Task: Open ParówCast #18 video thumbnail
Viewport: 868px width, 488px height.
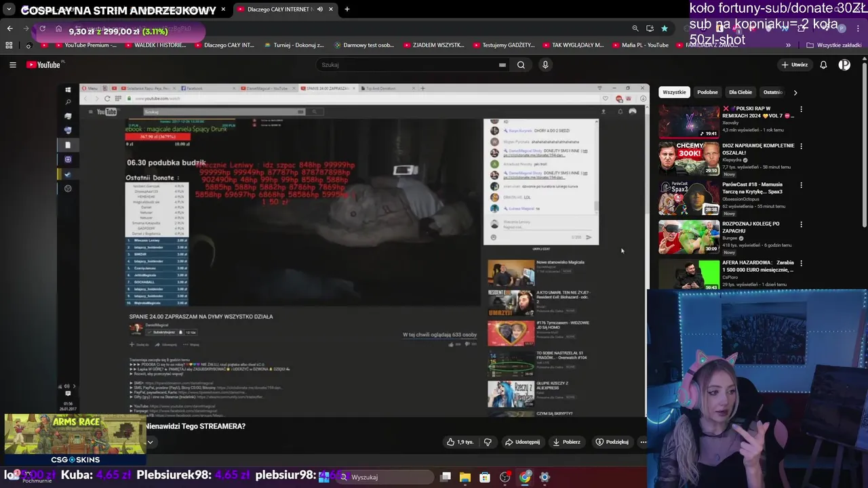Action: click(689, 198)
